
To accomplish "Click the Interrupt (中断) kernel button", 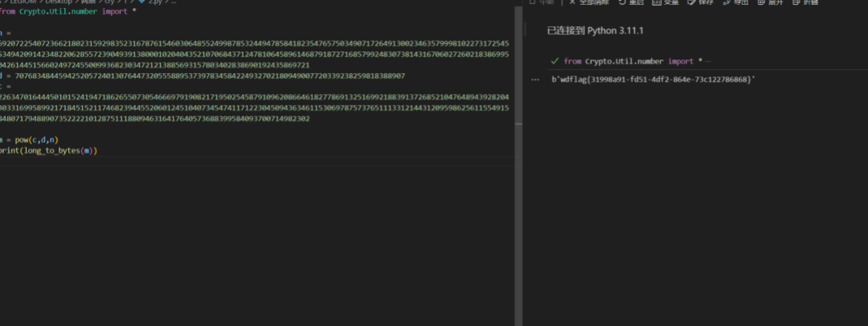I will tap(547, 2).
